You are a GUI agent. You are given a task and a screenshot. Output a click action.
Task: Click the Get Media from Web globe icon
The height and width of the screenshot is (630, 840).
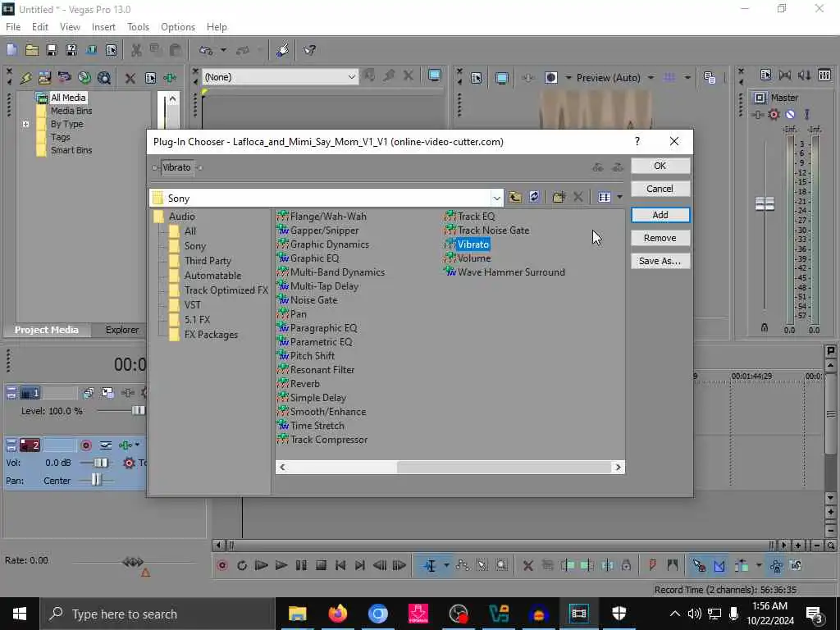[84, 78]
